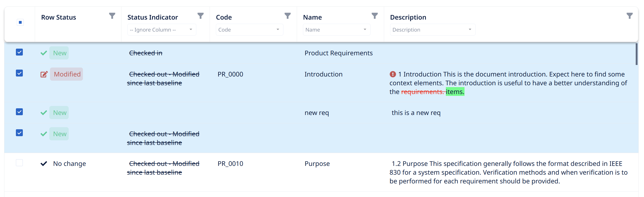Click the Name column header title
The width and height of the screenshot is (644, 197).
point(312,17)
